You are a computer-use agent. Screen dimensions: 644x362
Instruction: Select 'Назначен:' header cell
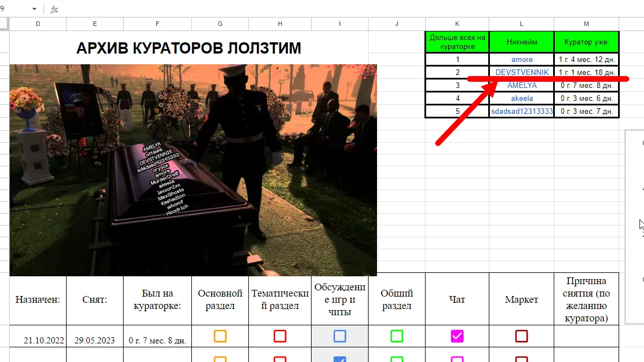[x=38, y=299]
